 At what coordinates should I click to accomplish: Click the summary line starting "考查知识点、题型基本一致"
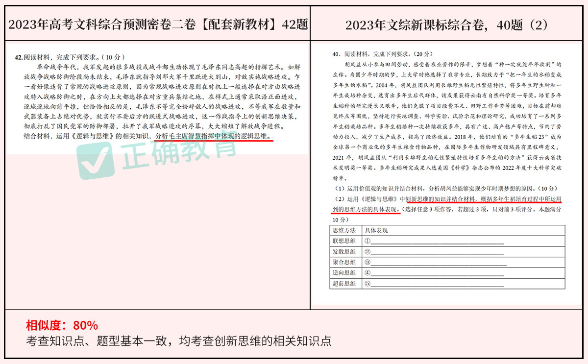tap(179, 341)
